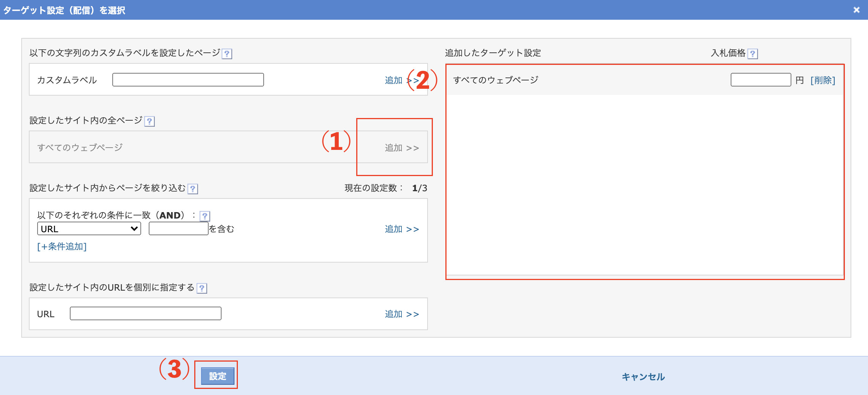Viewport: 868px width, 395px height.
Task: Open help for ページを絞り込む section
Action: (193, 189)
